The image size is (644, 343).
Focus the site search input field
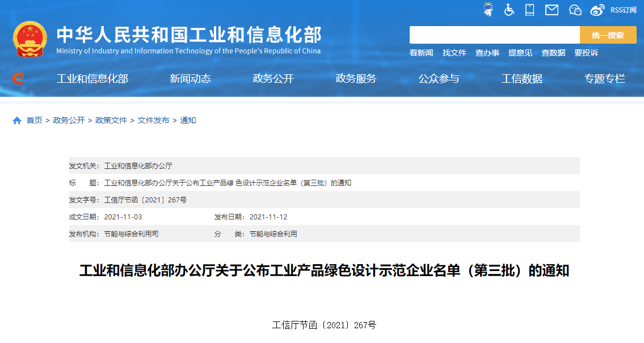494,35
